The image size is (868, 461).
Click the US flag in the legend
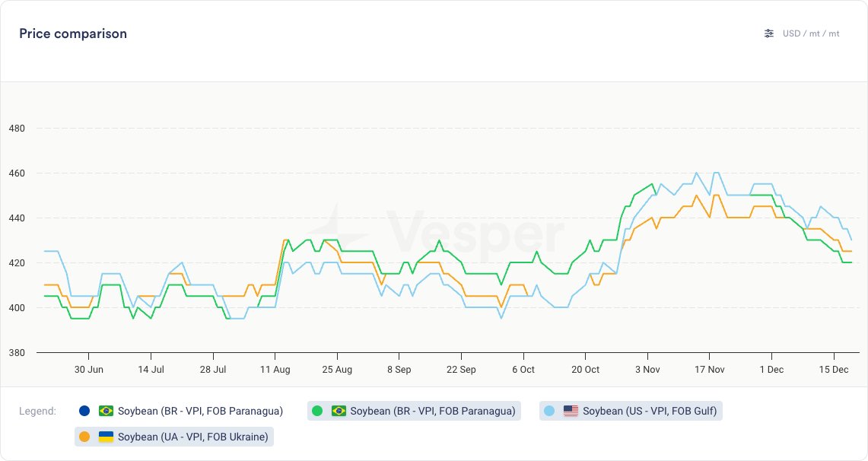pos(571,411)
